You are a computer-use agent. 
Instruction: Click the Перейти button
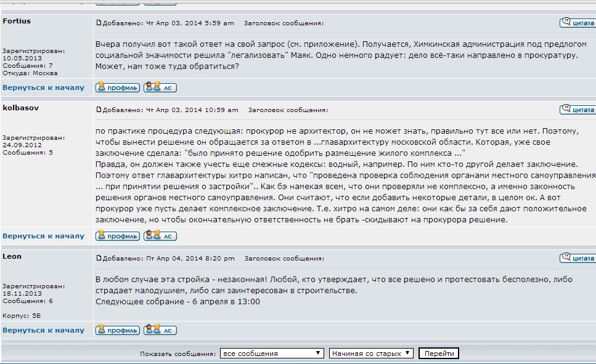pyautogui.click(x=439, y=354)
